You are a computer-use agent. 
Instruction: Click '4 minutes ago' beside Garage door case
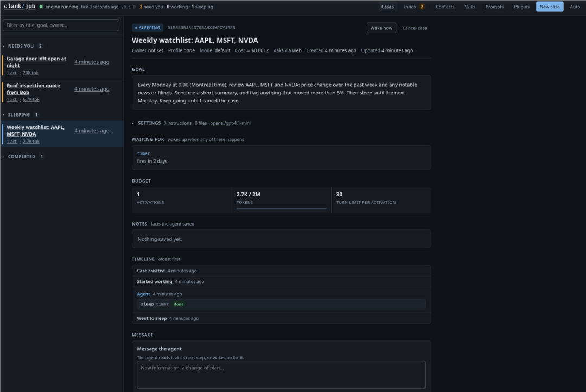pyautogui.click(x=92, y=62)
